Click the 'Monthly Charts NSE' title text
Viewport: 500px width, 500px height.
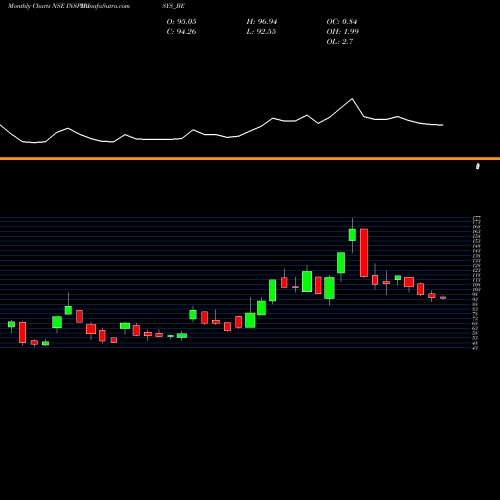click(x=36, y=6)
